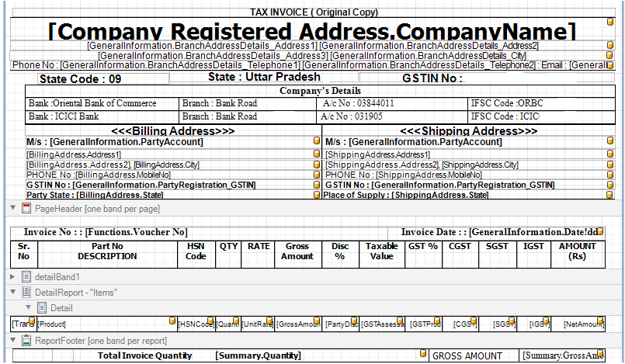Screen dimensions: 625x364
Task: Select the GST % column header
Action: (x=423, y=253)
